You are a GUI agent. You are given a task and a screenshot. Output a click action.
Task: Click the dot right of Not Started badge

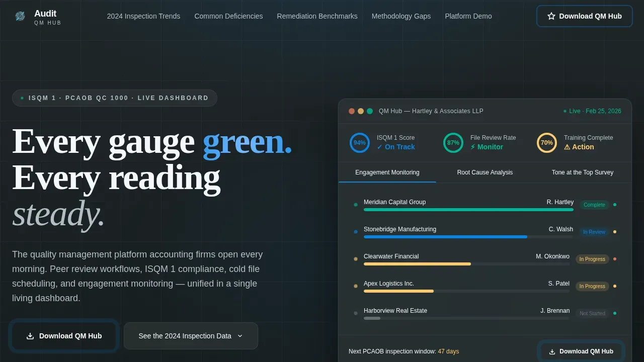(615, 313)
